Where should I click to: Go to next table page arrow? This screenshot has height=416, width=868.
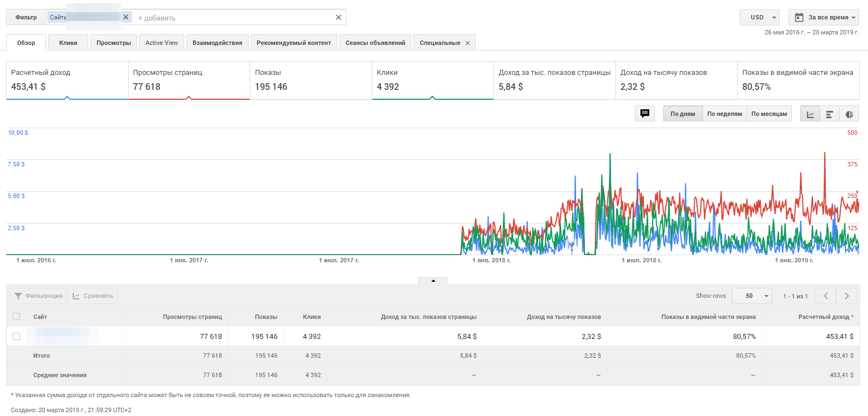coord(846,296)
